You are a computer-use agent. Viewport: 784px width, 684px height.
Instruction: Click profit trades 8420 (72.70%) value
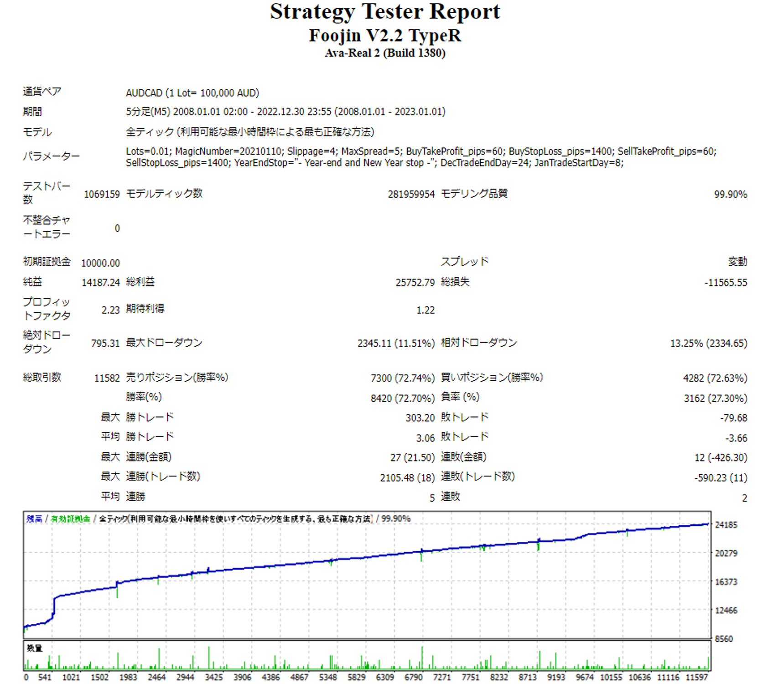(402, 399)
